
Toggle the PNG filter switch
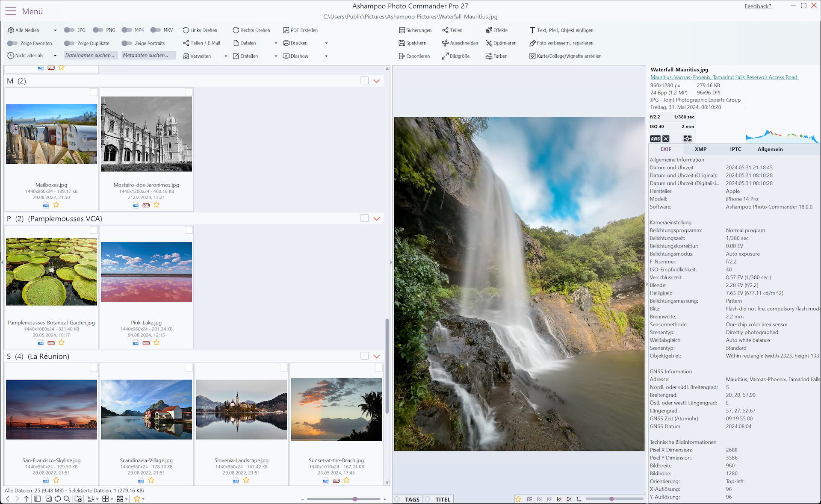[x=98, y=30]
